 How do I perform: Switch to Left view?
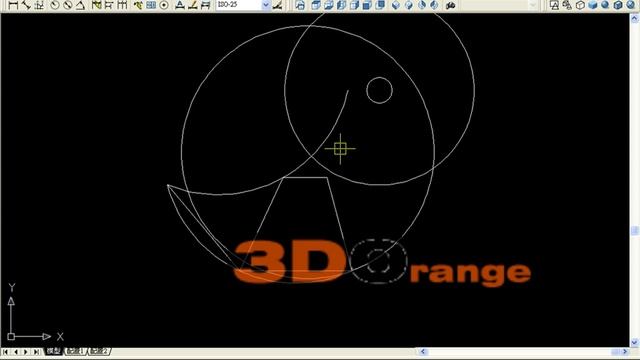[x=341, y=5]
